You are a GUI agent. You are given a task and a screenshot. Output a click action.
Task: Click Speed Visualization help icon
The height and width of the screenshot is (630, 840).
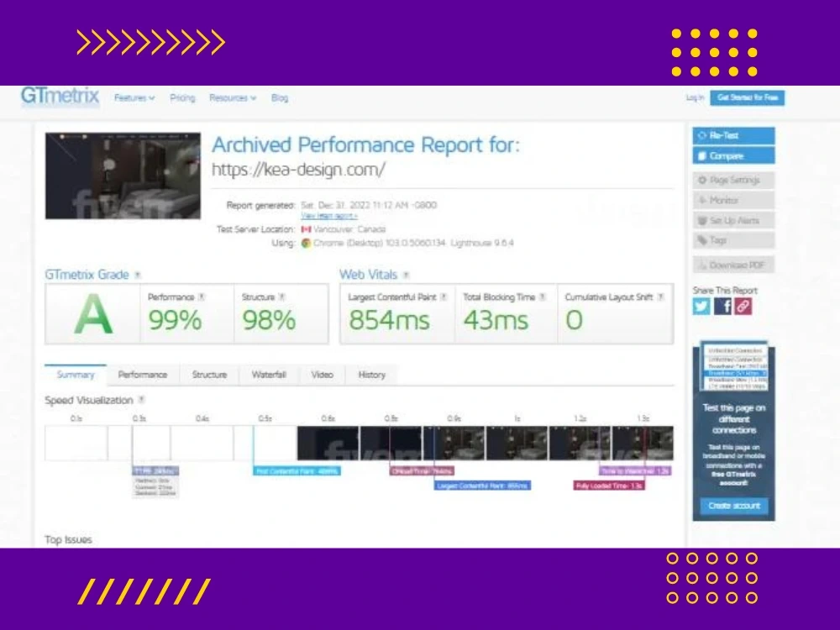[141, 400]
